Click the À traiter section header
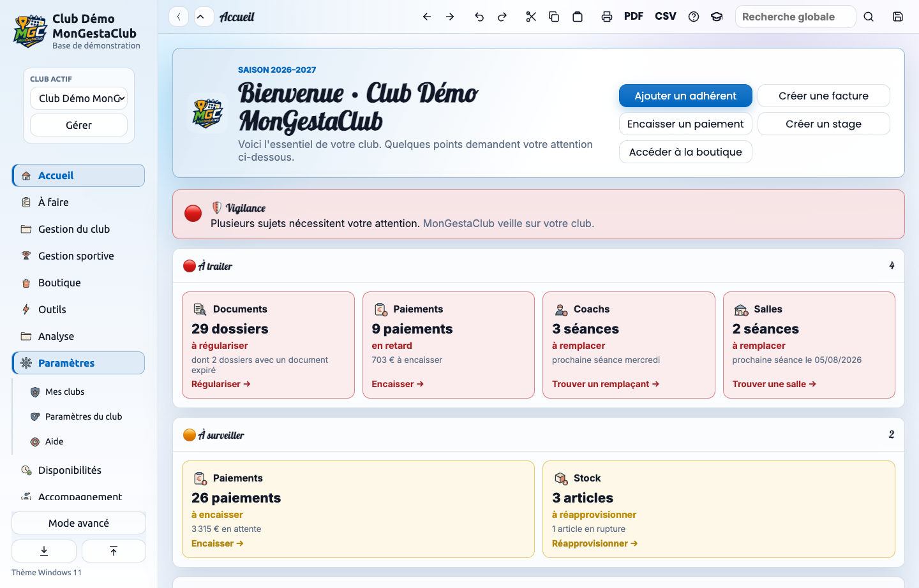Image resolution: width=919 pixels, height=588 pixels. pyautogui.click(x=539, y=266)
